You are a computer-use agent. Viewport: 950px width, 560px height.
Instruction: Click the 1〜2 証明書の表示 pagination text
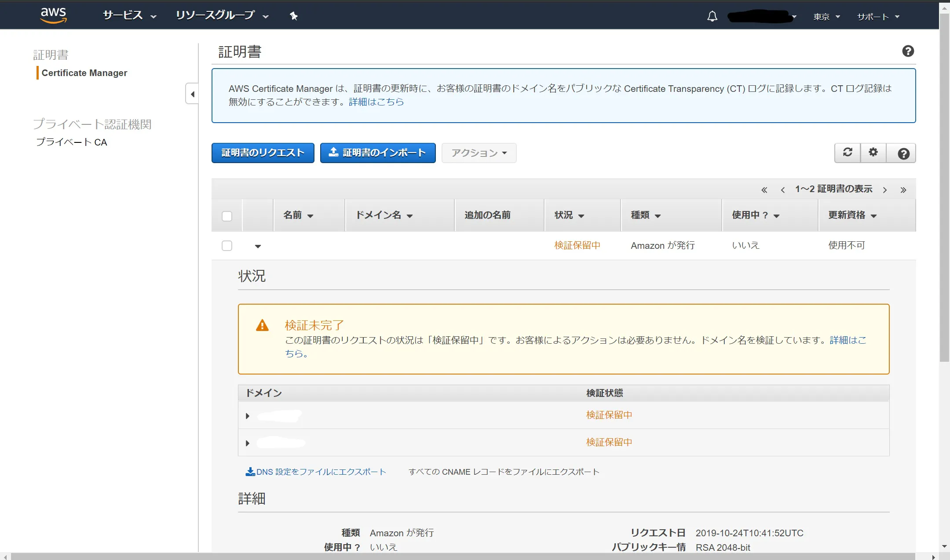coord(833,189)
